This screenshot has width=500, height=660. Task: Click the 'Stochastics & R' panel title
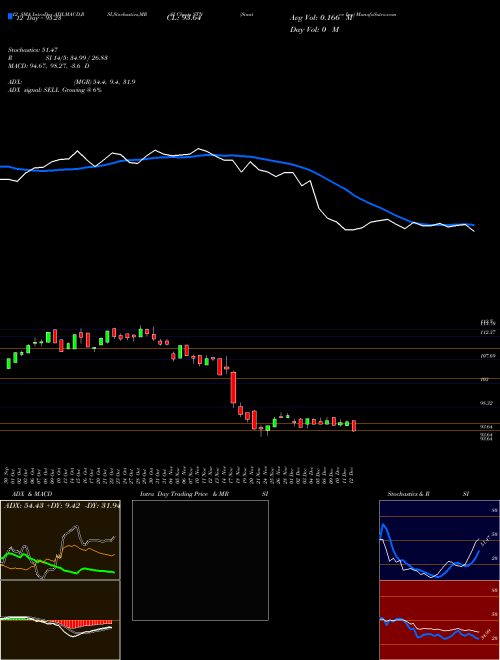[408, 494]
